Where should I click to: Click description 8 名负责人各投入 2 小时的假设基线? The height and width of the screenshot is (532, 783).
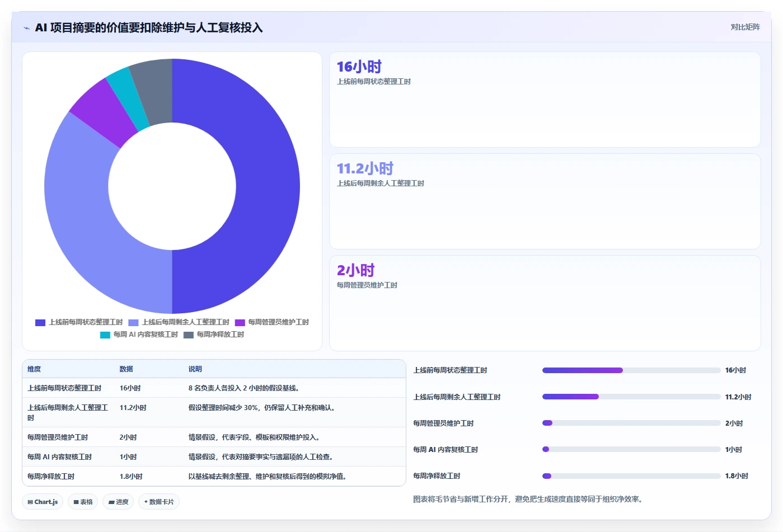point(244,388)
